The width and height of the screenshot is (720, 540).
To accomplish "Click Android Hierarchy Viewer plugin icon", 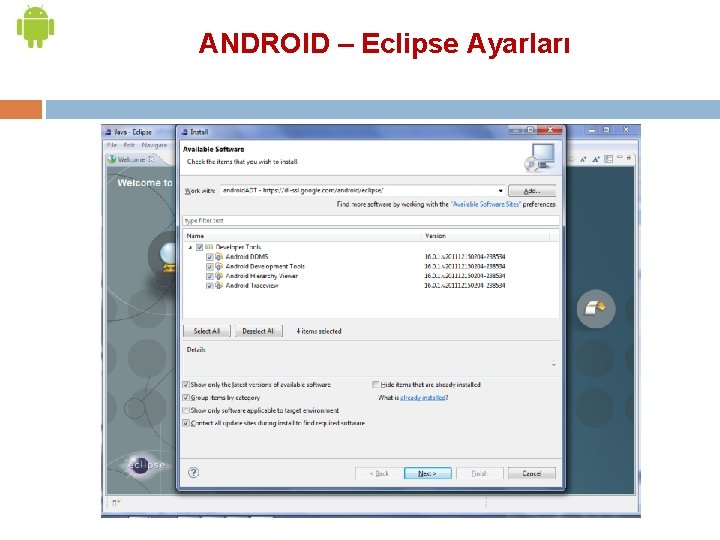I will pyautogui.click(x=219, y=276).
